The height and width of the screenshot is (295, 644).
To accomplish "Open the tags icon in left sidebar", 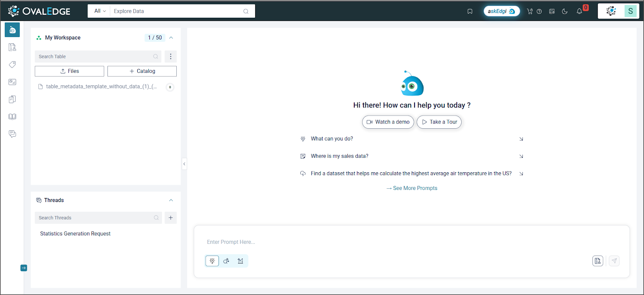I will pos(12,64).
